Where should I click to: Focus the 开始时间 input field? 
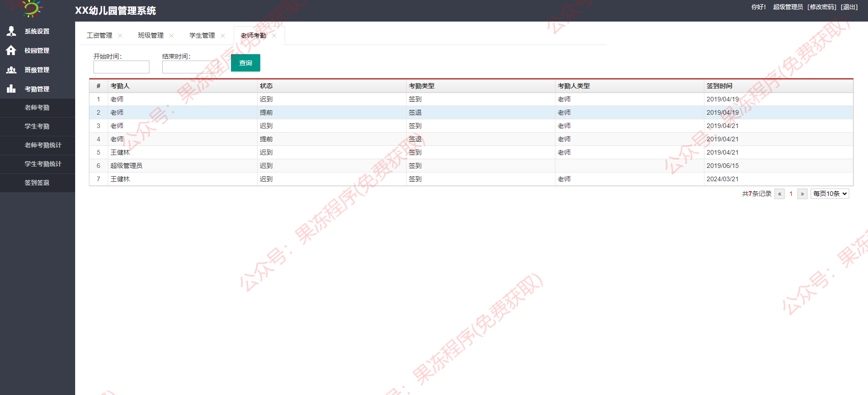pos(121,67)
